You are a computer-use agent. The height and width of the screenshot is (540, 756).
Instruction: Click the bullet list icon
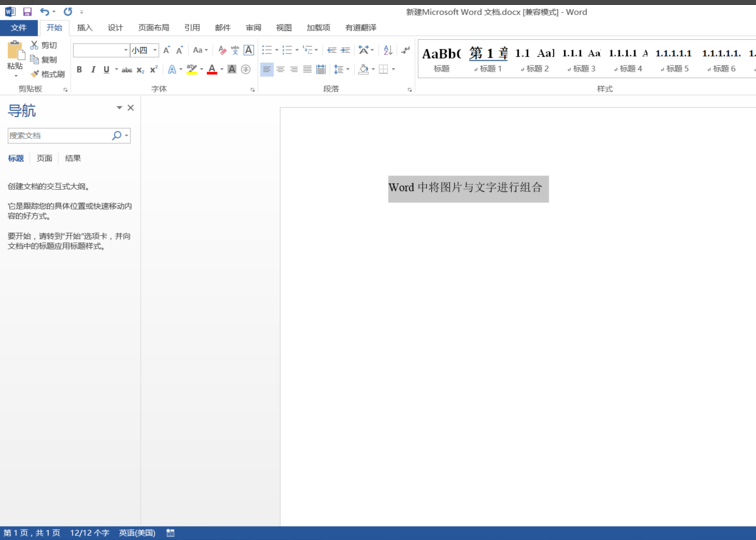(x=267, y=50)
